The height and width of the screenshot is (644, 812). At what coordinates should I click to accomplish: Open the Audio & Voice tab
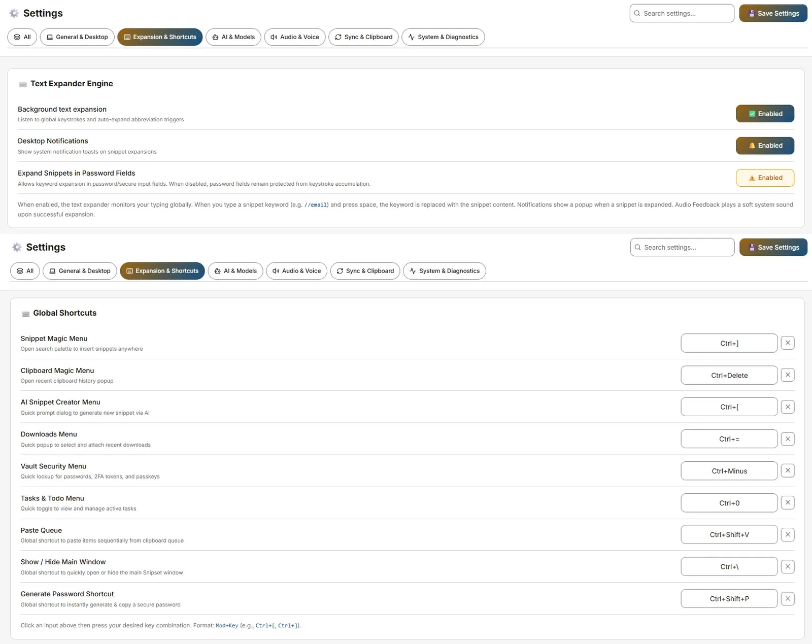[x=295, y=37]
